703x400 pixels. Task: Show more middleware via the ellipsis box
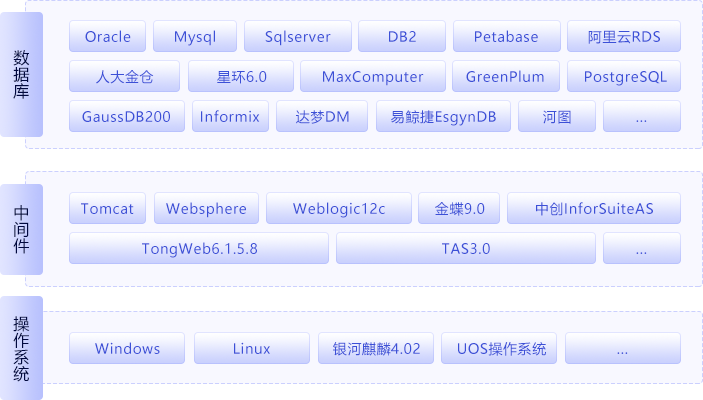coord(640,248)
